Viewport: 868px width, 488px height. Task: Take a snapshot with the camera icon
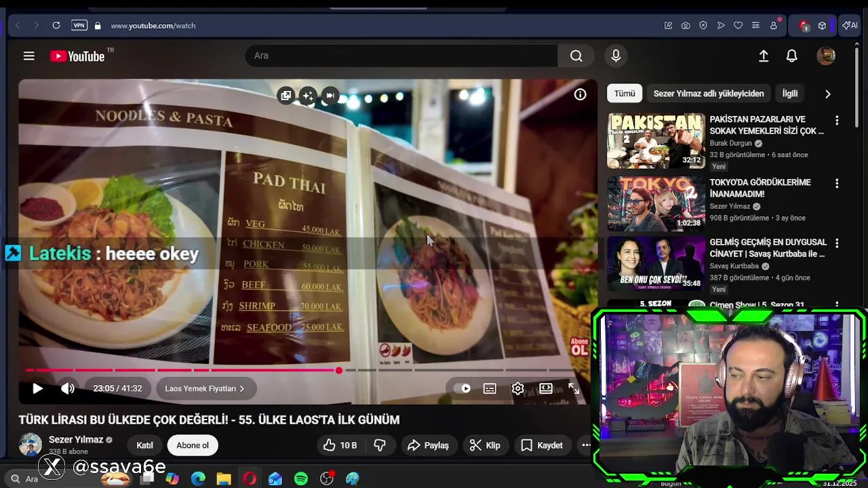686,26
